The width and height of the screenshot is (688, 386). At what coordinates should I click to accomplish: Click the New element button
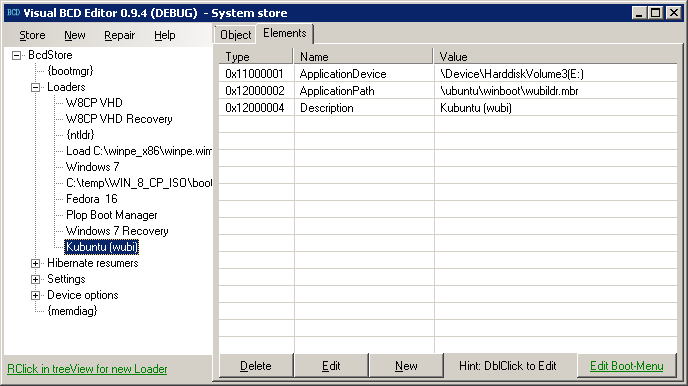point(406,366)
